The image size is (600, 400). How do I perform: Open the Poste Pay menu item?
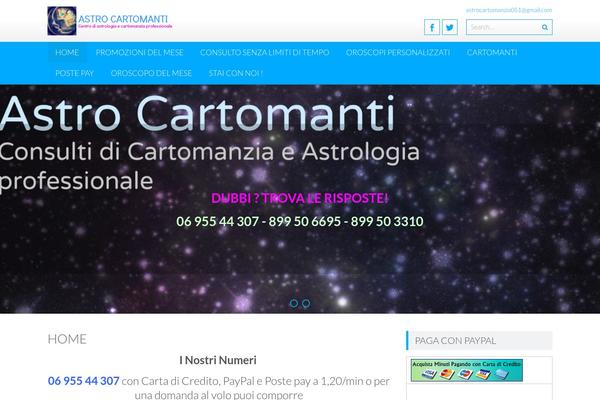(74, 73)
